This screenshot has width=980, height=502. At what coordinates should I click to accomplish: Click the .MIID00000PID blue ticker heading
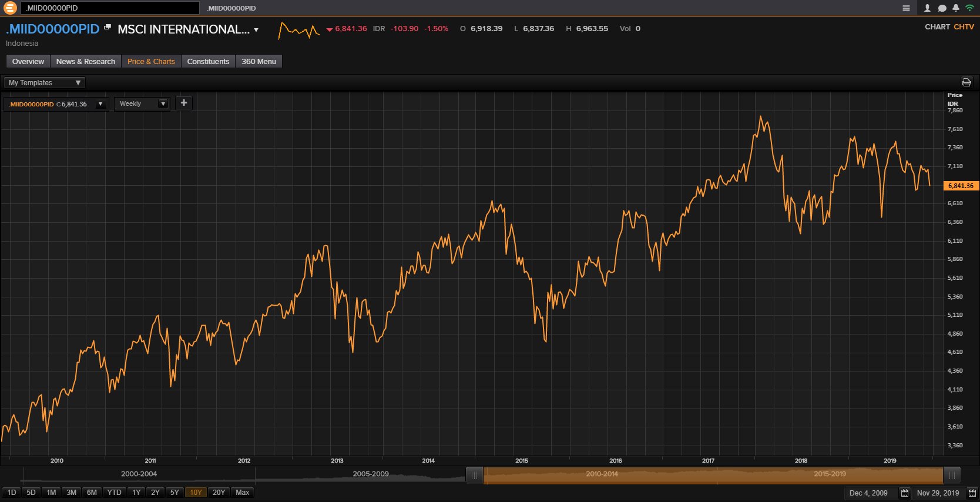[x=53, y=29]
